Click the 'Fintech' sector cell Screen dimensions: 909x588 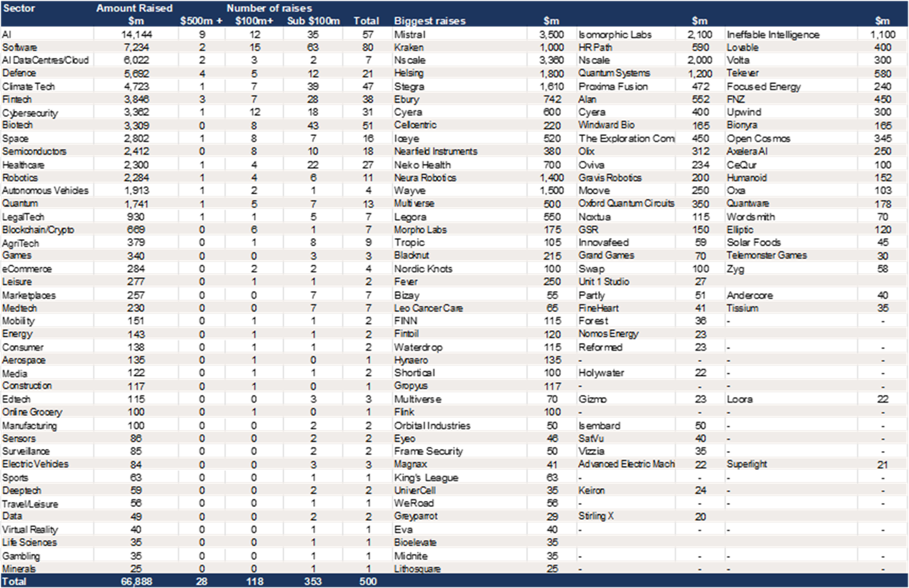click(x=17, y=99)
